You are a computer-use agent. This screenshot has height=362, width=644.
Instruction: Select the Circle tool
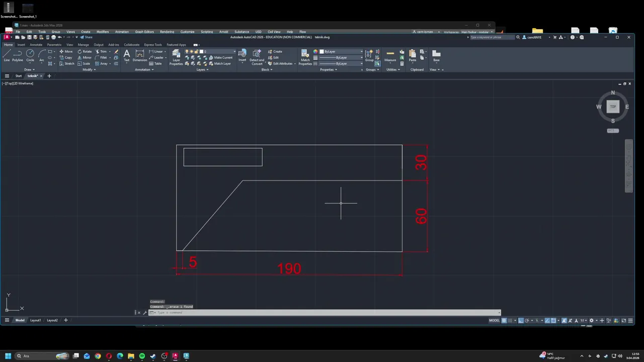pyautogui.click(x=30, y=55)
